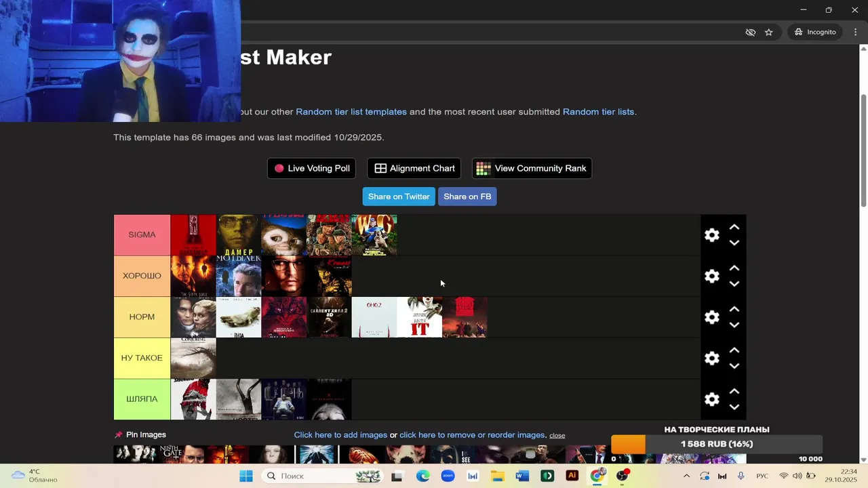The height and width of the screenshot is (488, 868).
Task: Select the ДАМЕР poster in SIGMA tier
Action: [239, 235]
